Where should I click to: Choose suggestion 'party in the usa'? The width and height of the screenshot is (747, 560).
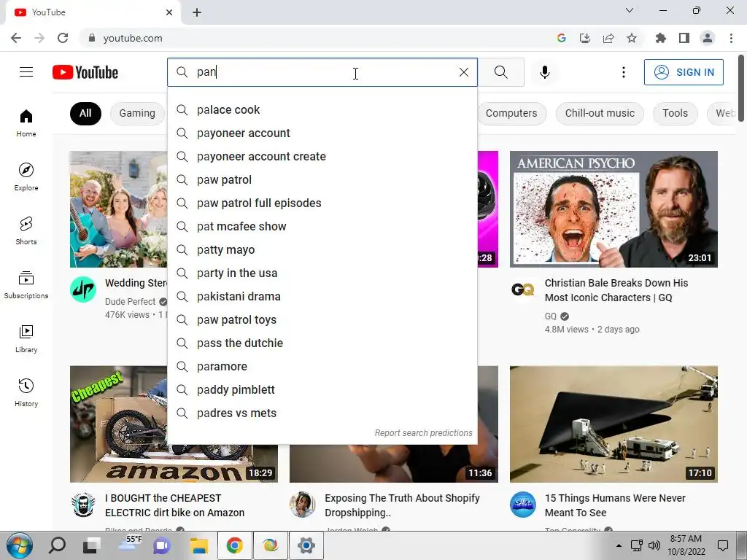click(x=322, y=273)
